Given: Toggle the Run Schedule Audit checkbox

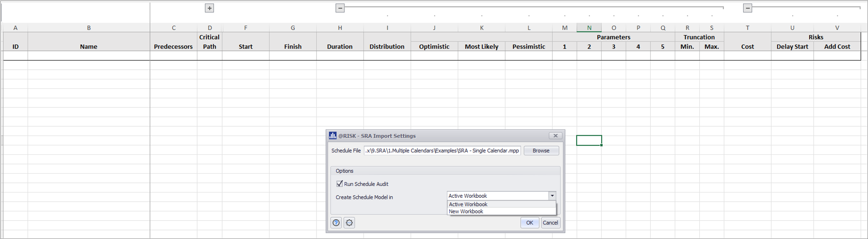Looking at the screenshot, I should (340, 184).
